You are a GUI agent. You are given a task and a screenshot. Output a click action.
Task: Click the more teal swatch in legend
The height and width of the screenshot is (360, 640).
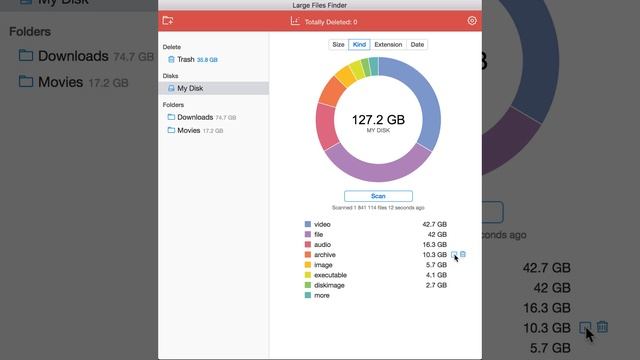coord(308,295)
